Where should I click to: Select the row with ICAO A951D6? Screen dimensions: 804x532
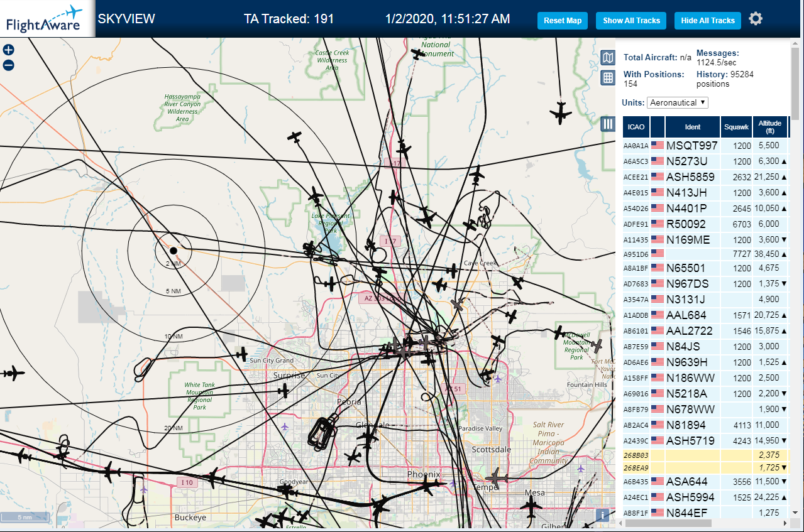click(x=705, y=254)
